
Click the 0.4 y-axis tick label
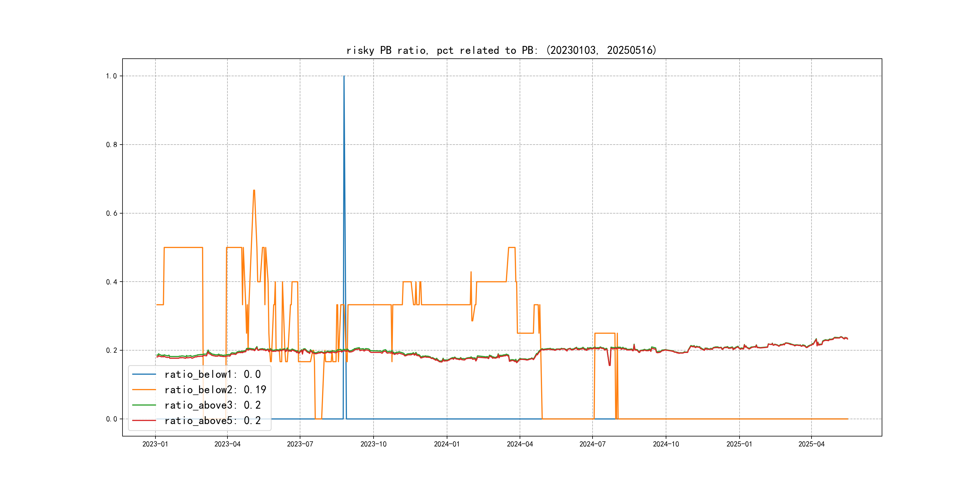coord(111,282)
